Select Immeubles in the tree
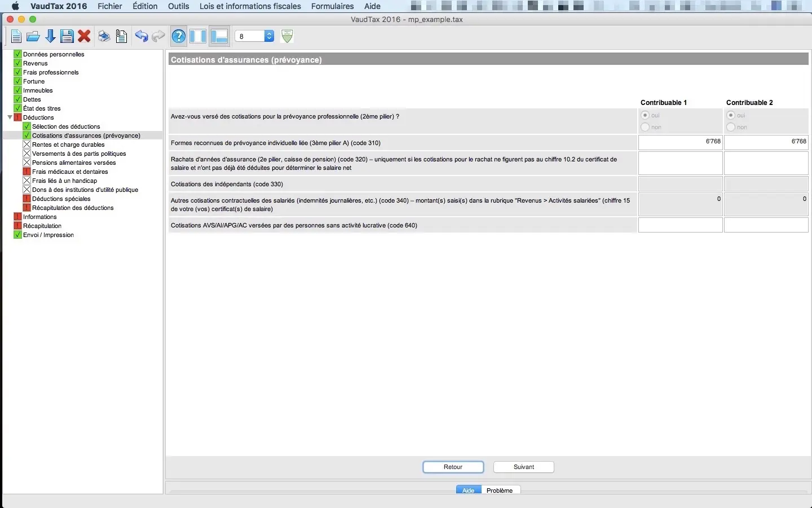This screenshot has height=508, width=812. point(38,90)
